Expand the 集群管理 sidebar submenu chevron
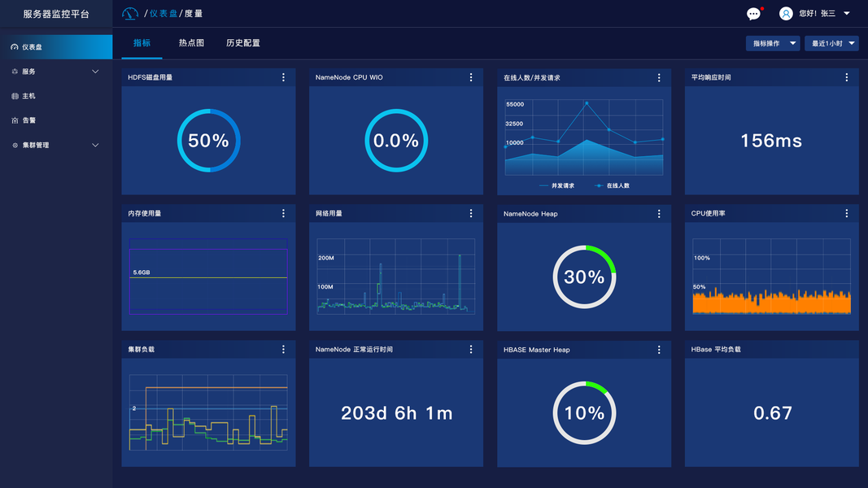Screen dimensions: 868x488 95,145
